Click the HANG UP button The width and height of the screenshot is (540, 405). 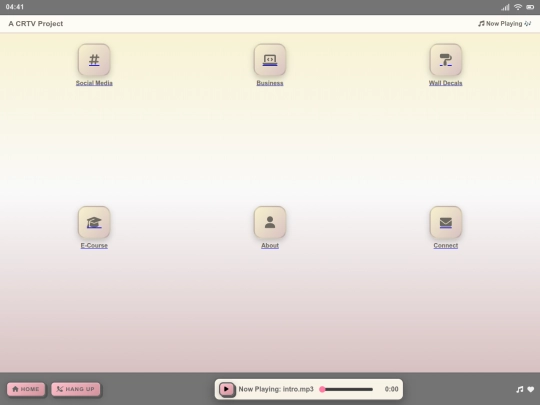[x=75, y=389]
